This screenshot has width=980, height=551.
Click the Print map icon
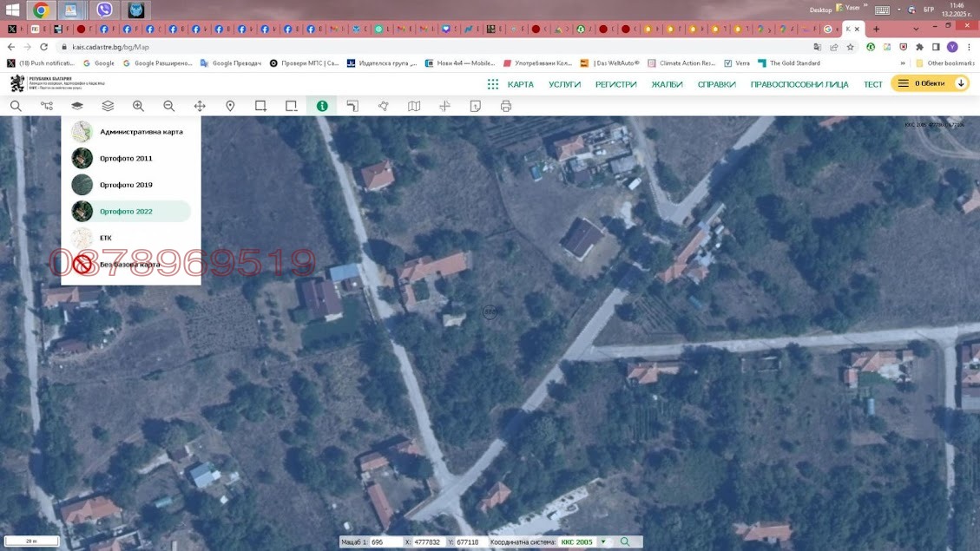[x=503, y=105]
